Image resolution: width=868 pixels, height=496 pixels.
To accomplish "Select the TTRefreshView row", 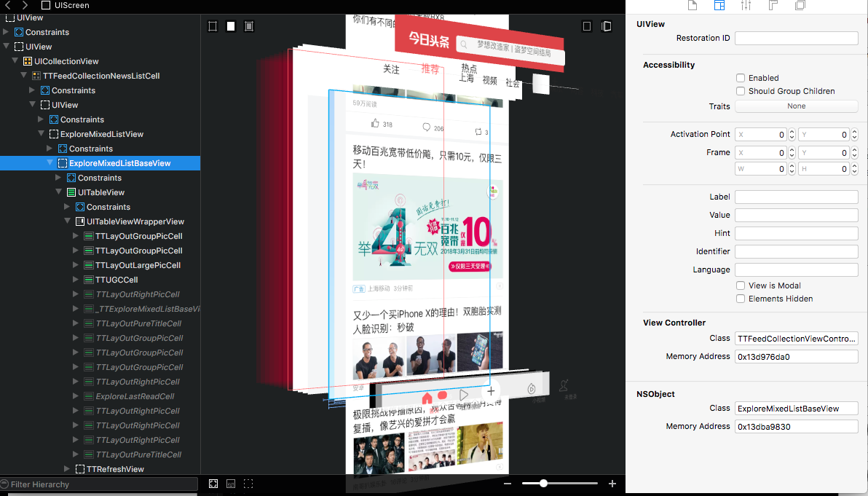I will pos(100,470).
